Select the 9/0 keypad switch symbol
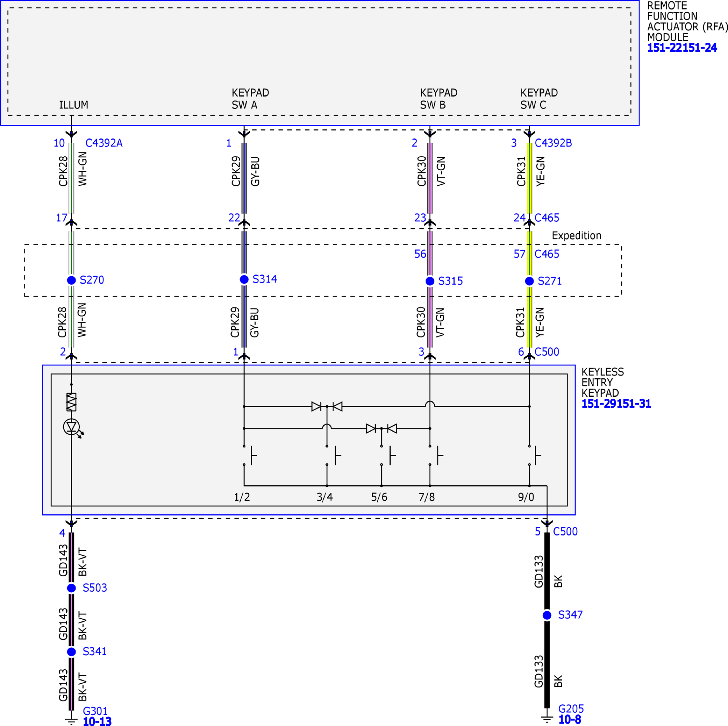Image resolution: width=728 pixels, height=726 pixels. (534, 456)
